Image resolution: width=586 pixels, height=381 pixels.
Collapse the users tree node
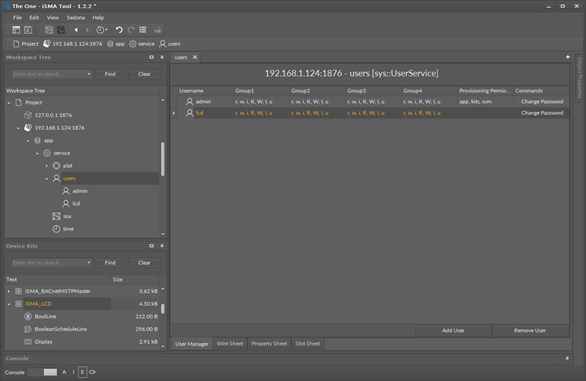[x=47, y=179]
